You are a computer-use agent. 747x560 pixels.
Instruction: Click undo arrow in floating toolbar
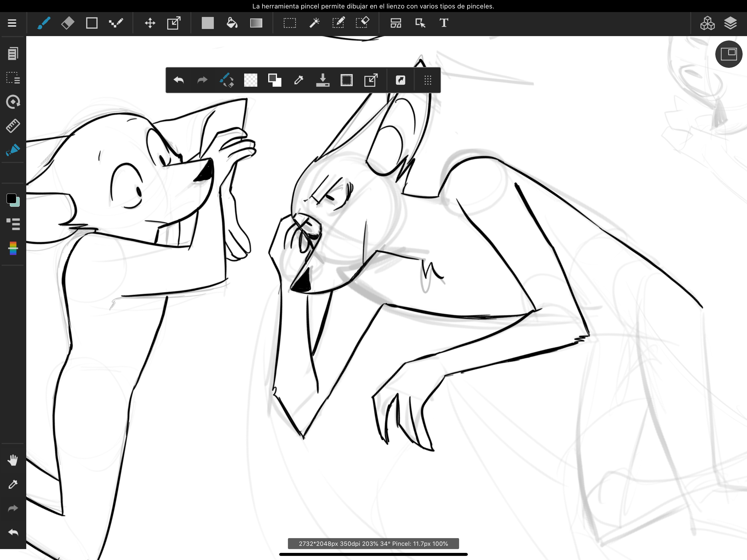coord(179,80)
